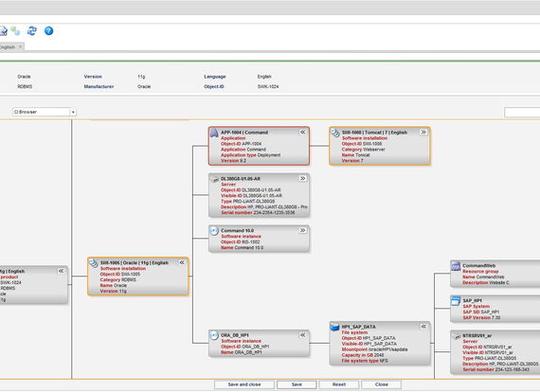
Task: Click the CommandWeb resource group icon
Action: 456,266
